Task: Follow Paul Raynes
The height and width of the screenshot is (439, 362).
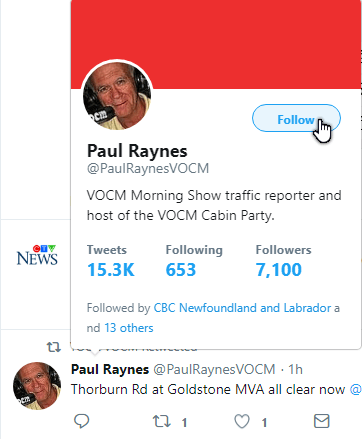Action: tap(296, 118)
